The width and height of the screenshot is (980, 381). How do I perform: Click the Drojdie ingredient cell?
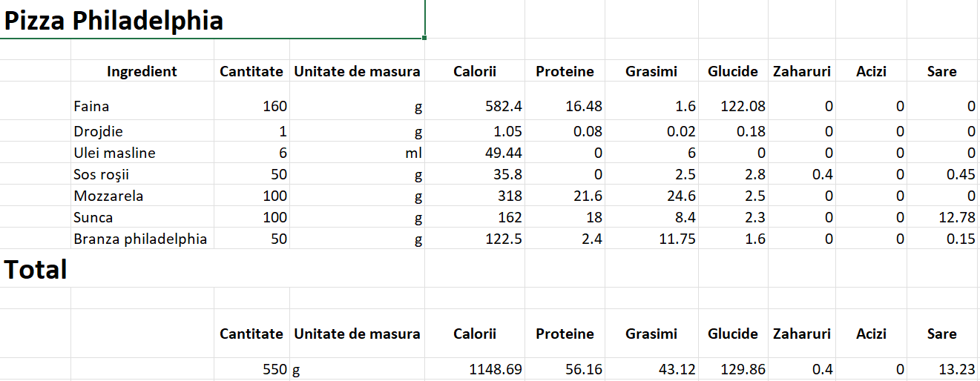pos(142,131)
